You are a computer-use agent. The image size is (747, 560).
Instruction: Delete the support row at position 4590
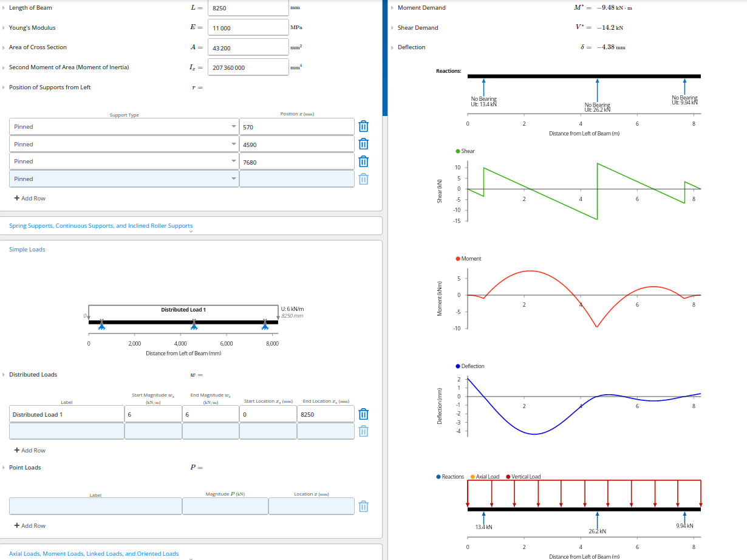[363, 144]
